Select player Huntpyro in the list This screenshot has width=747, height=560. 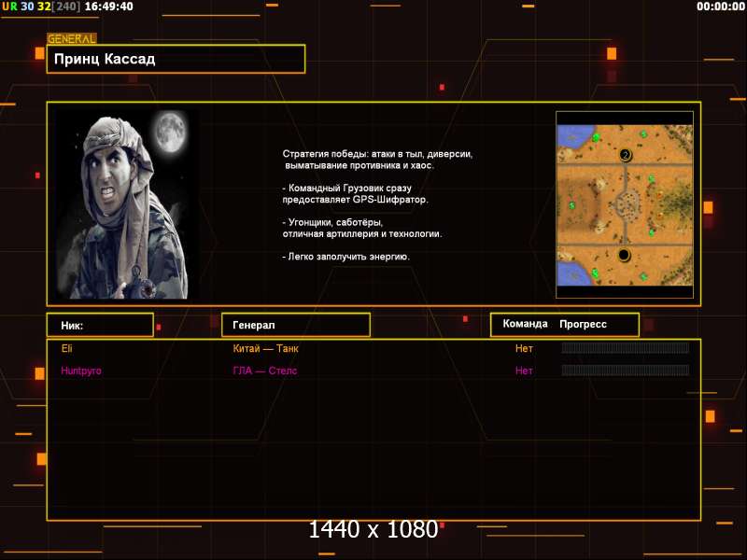click(81, 371)
